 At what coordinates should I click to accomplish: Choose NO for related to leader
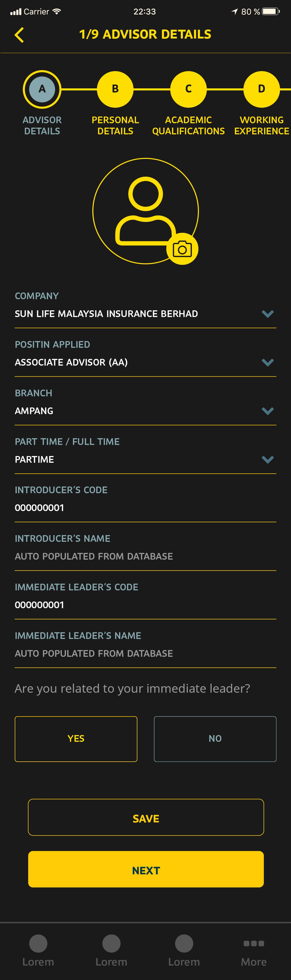click(215, 739)
